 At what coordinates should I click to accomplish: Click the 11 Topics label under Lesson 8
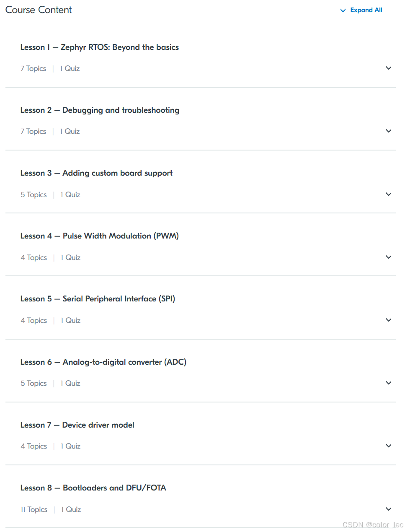[x=34, y=509]
